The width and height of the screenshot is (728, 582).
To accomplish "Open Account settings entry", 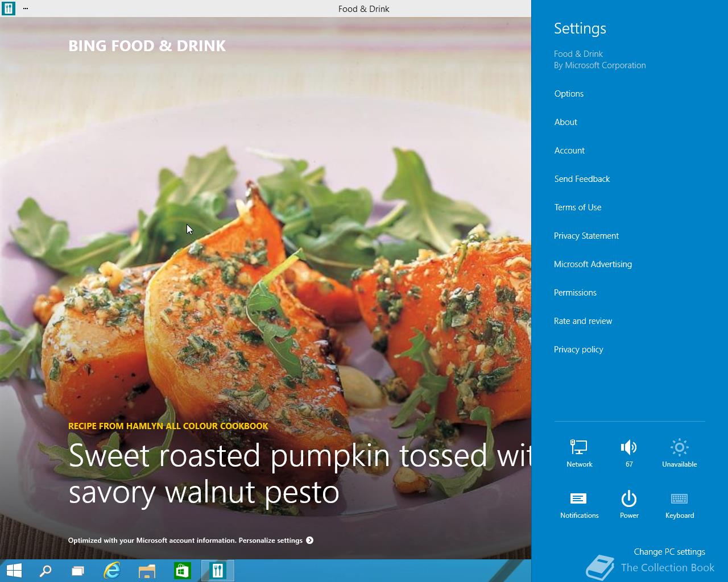I will pyautogui.click(x=569, y=151).
